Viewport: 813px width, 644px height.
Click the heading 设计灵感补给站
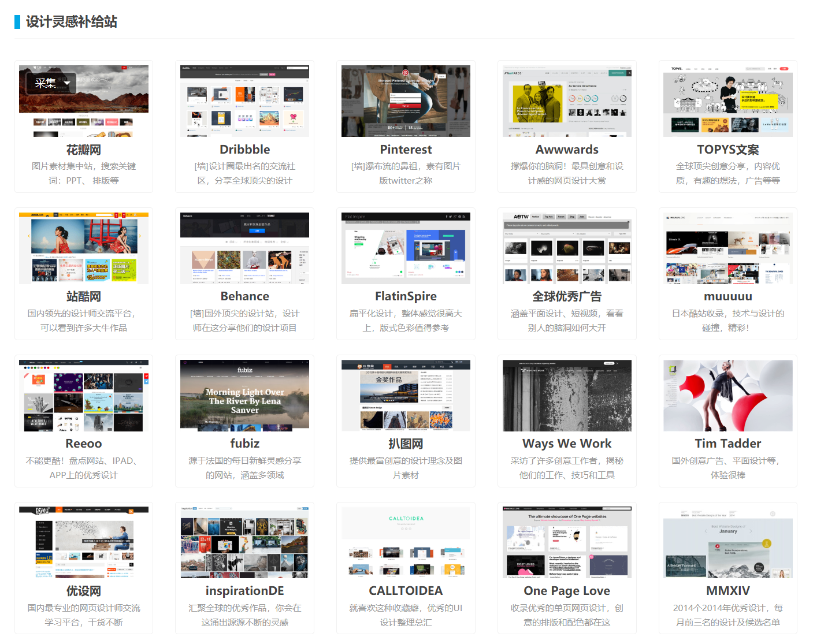(x=72, y=22)
